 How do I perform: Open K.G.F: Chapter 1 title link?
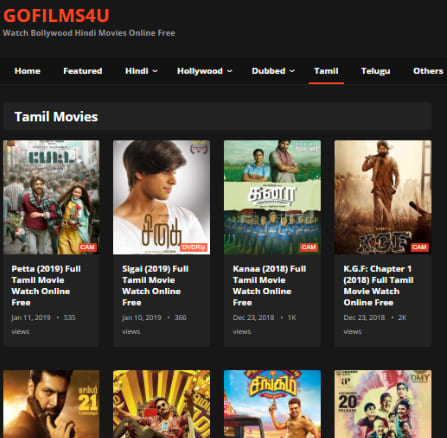pos(378,286)
